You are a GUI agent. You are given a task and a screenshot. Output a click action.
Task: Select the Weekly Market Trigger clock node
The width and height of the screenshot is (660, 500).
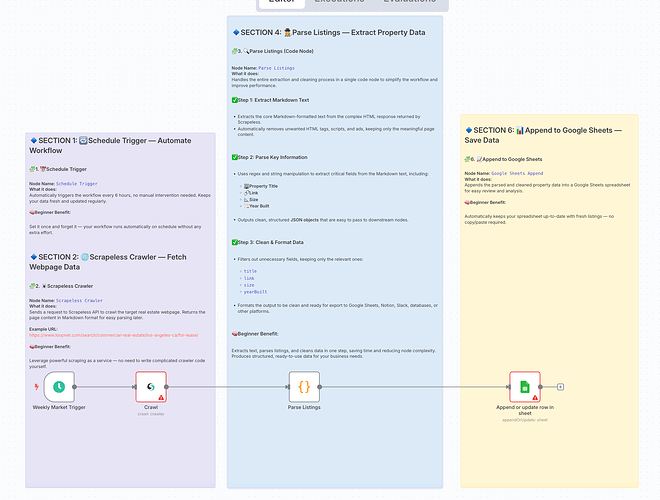point(59,387)
